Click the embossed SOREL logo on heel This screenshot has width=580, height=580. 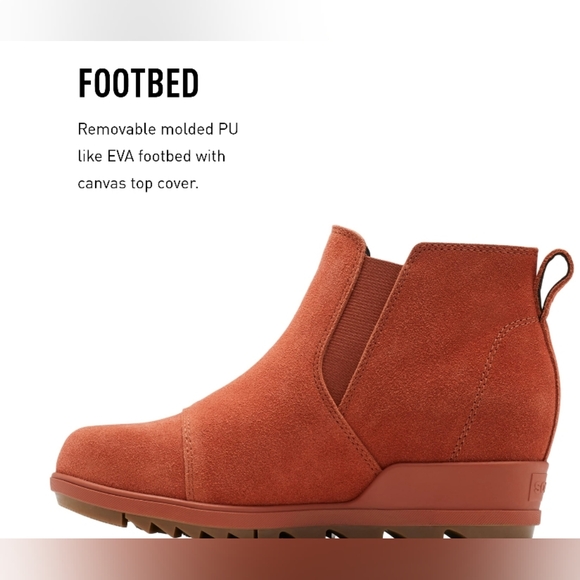tap(538, 488)
